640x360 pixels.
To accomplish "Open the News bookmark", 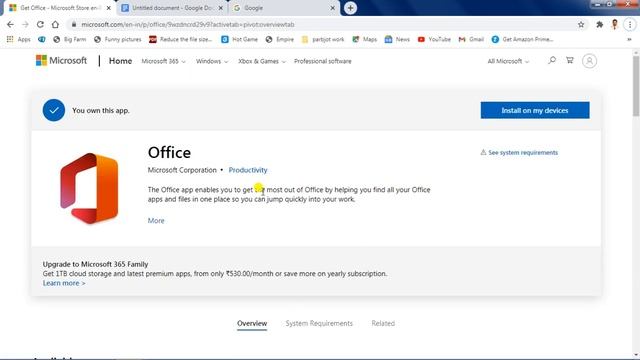I will click(397, 39).
